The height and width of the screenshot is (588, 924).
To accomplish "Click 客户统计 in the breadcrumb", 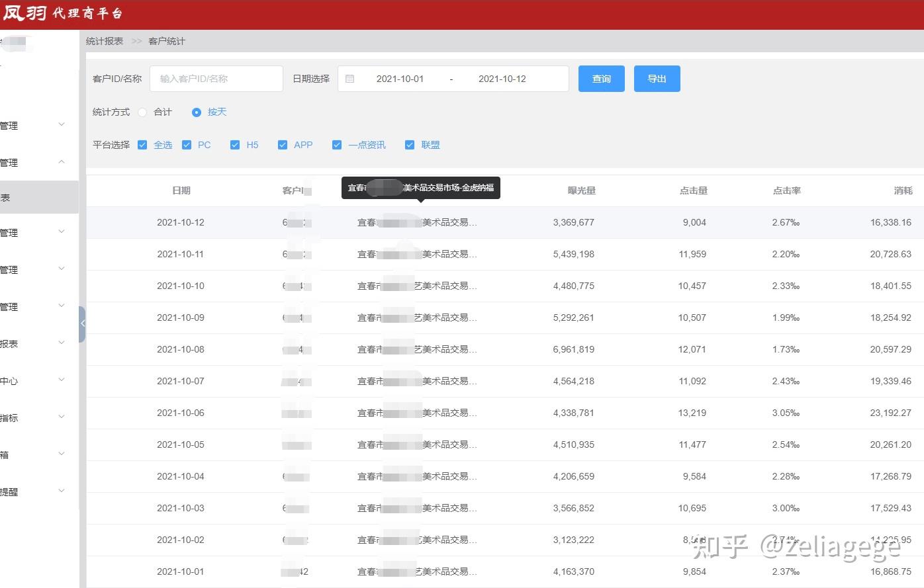I will click(x=167, y=41).
